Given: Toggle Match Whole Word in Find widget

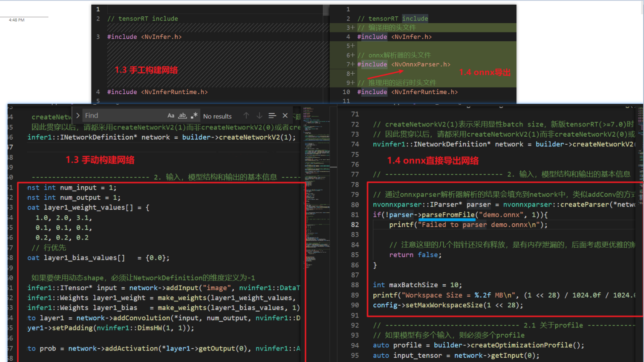Looking at the screenshot, I should pyautogui.click(x=182, y=116).
